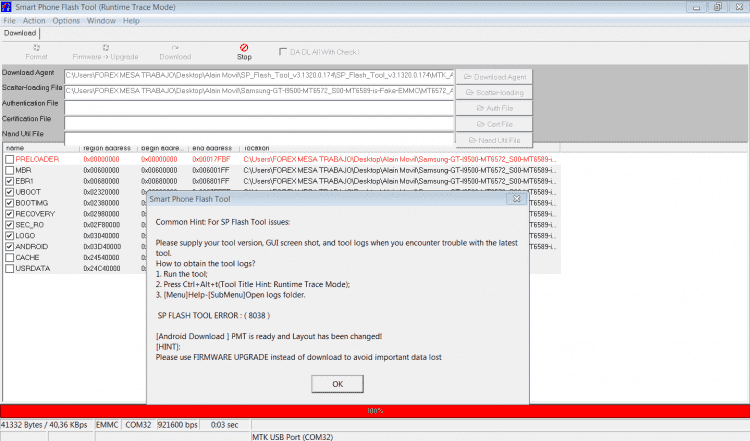Click UBOOT region address 0x02320000
This screenshot has height=441, width=750.
point(101,192)
